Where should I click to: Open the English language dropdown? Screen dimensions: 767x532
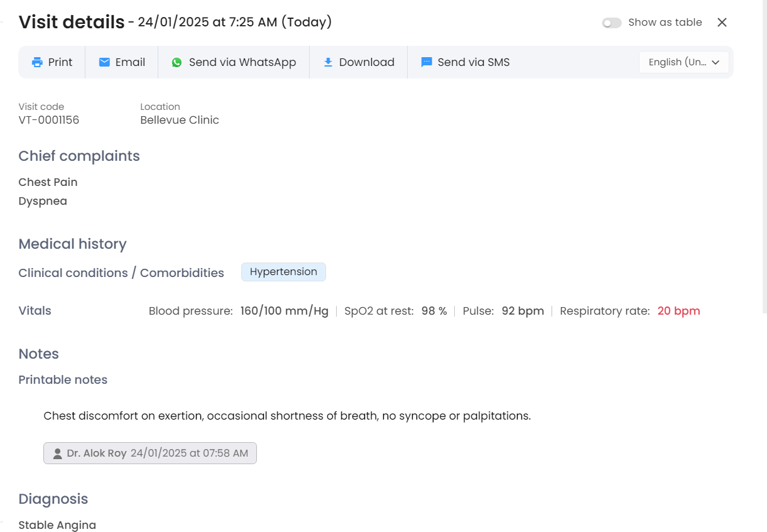coord(677,62)
